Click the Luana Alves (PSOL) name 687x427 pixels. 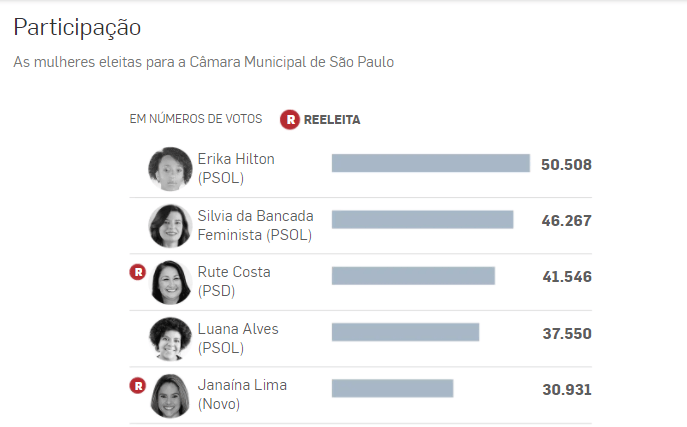coord(238,338)
